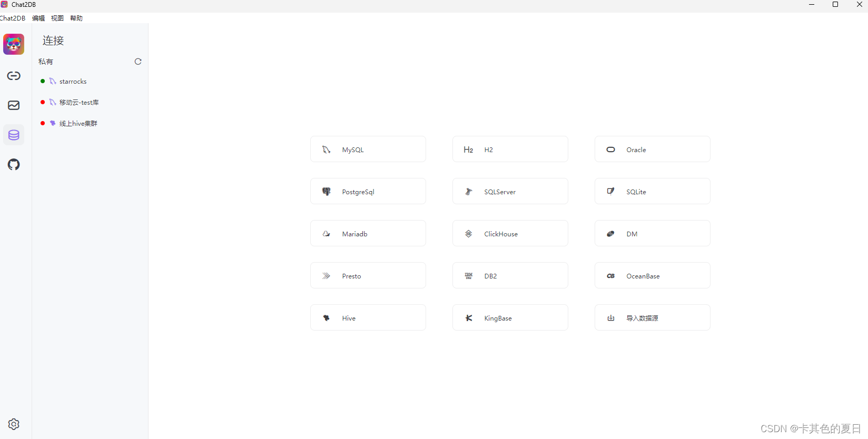The height and width of the screenshot is (439, 868).
Task: Click the OceanBase OB icon
Action: (x=610, y=276)
